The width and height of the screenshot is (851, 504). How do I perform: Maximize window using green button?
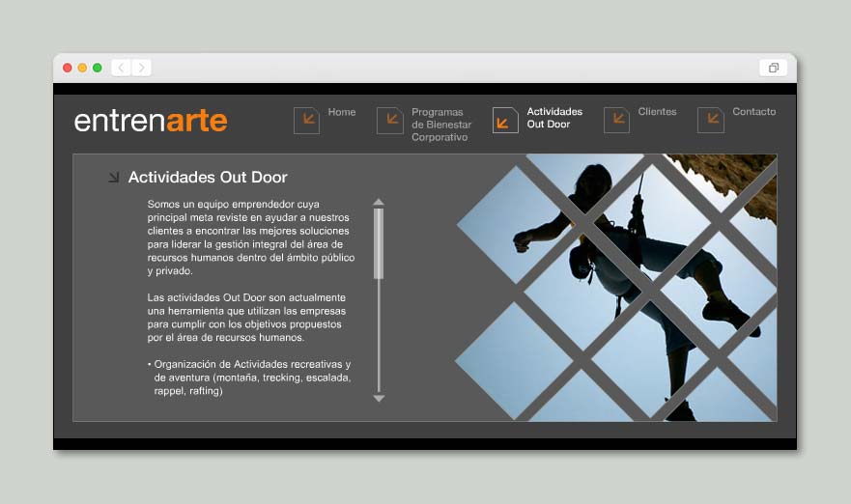tap(98, 68)
